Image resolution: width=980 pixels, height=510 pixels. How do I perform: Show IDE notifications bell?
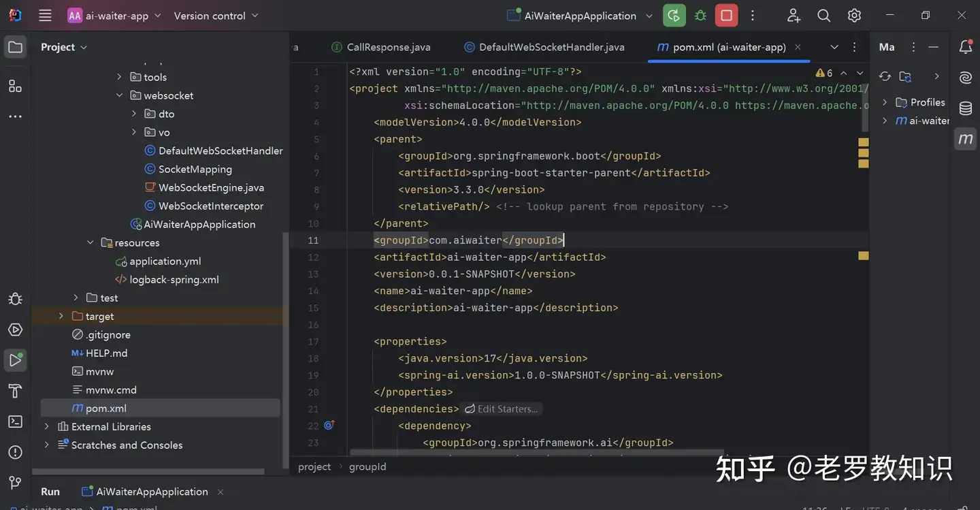tap(965, 47)
